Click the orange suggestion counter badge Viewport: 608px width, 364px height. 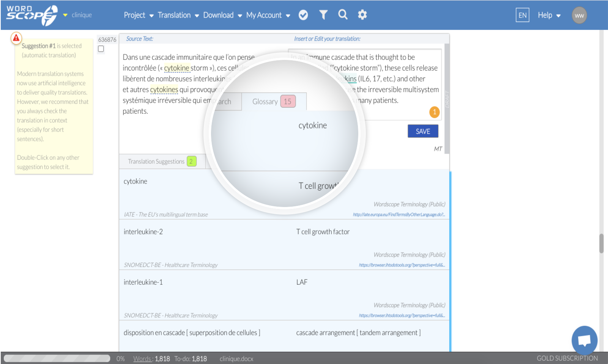[x=434, y=112]
